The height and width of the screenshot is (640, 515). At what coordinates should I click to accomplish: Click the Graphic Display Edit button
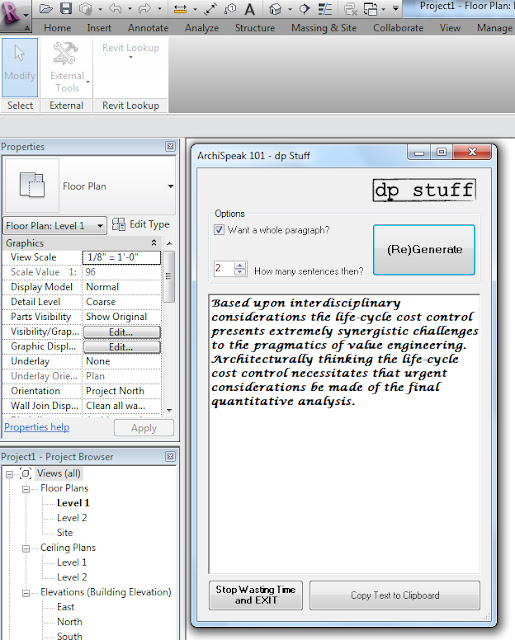tap(122, 347)
